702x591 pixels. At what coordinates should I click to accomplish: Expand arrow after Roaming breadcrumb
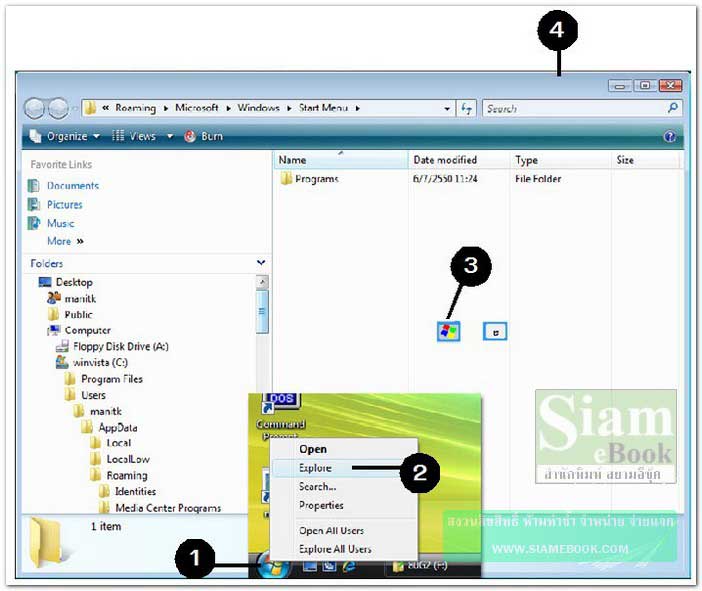(x=166, y=108)
